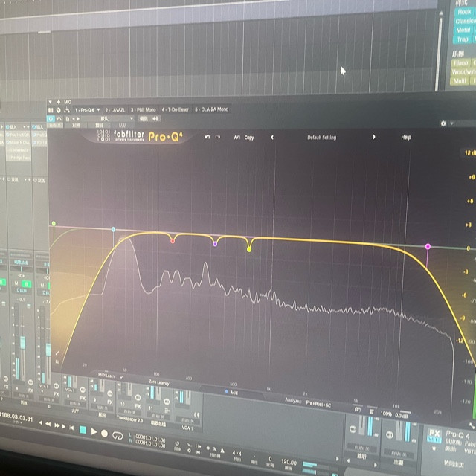Open the Analyzer Pre+Post+SC menu

[318, 403]
